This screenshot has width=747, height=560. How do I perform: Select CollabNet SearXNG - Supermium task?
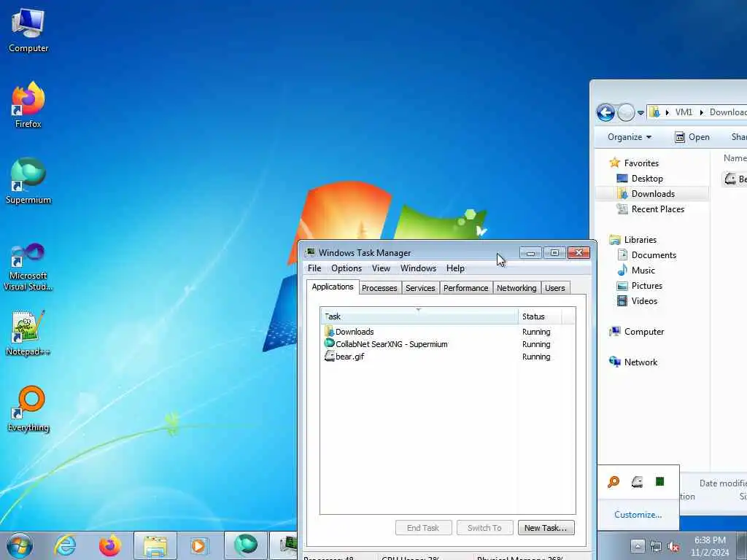(448, 344)
